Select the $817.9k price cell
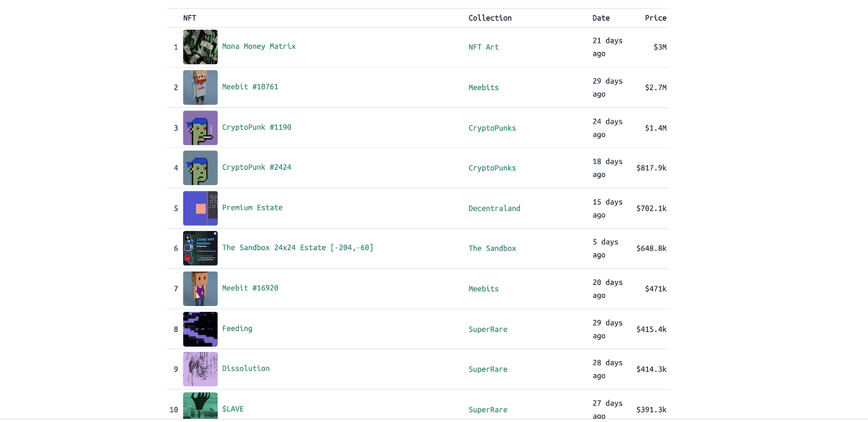868x422 pixels. 652,168
